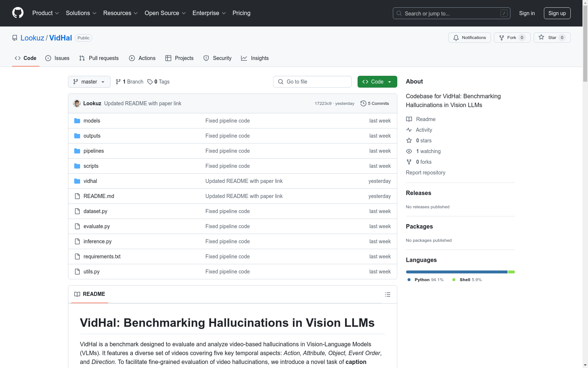588x368 pixels.
Task: Click 'Updated README with paper link' on vidhal row
Action: (244, 181)
